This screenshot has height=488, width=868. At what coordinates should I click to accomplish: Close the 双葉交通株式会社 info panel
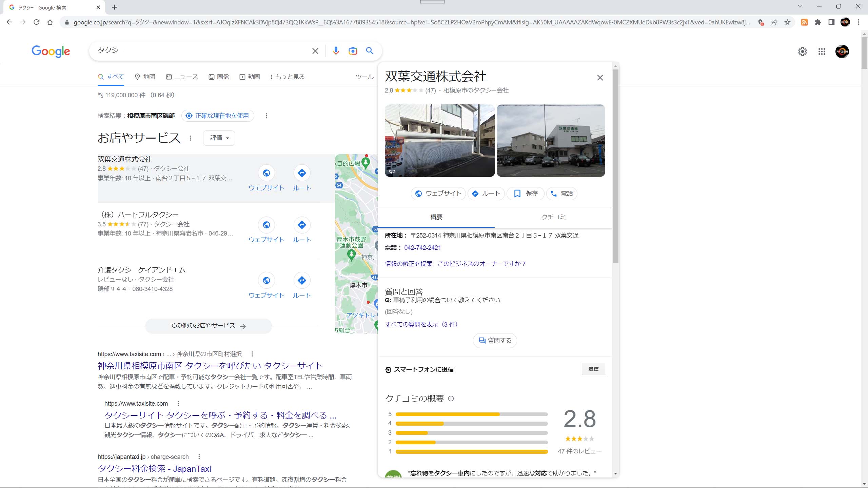coord(600,78)
